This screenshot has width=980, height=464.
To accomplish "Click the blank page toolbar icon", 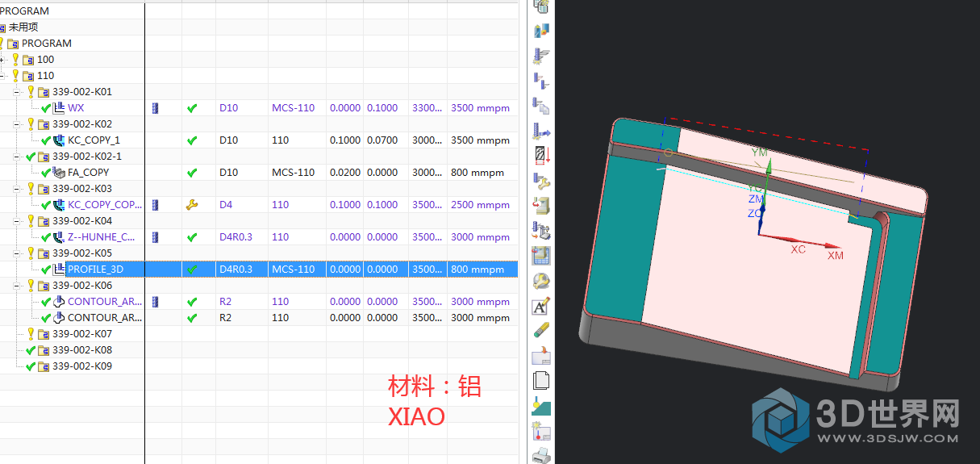I will [x=541, y=381].
